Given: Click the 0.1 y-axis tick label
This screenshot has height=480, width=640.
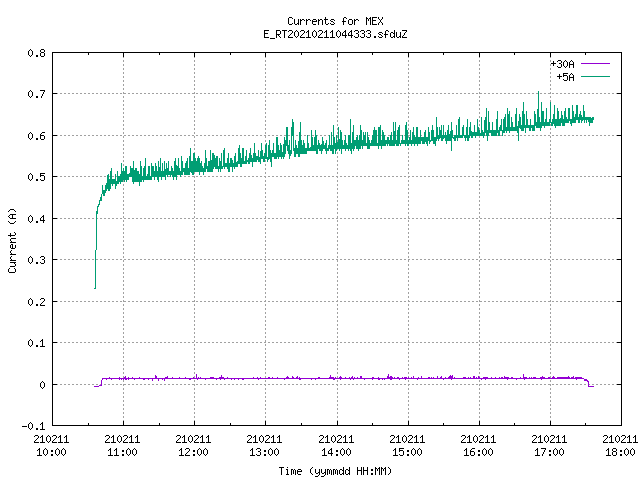Looking at the screenshot, I should coord(36,343).
